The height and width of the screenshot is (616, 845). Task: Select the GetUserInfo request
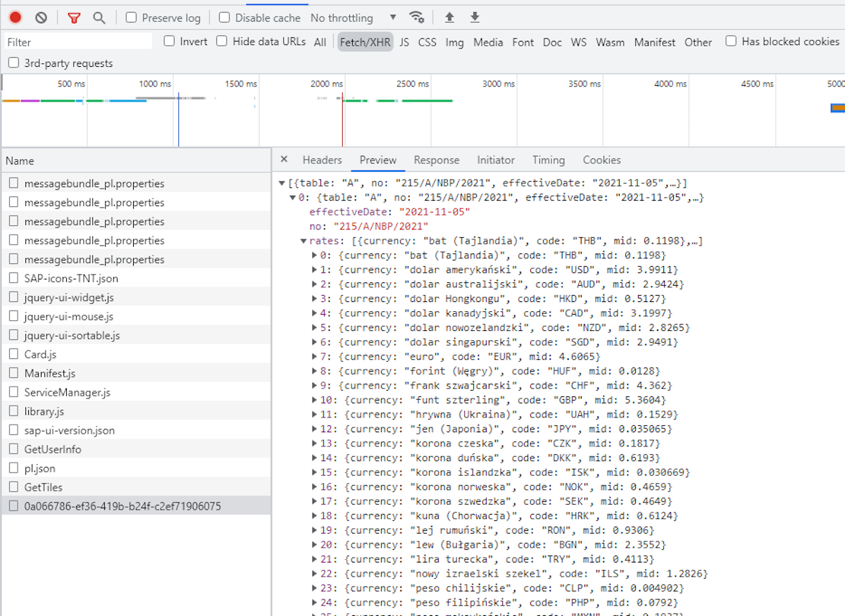pyautogui.click(x=136, y=449)
